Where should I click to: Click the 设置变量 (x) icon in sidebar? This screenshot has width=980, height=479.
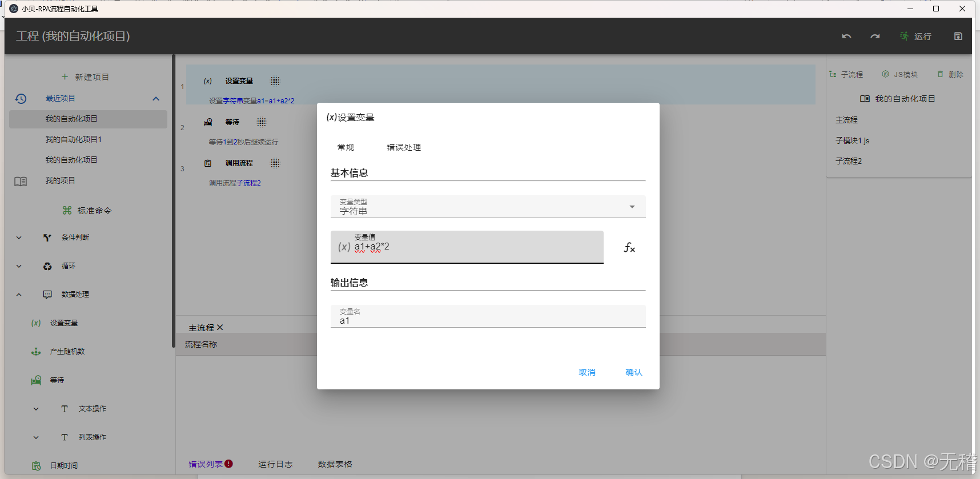(x=36, y=323)
